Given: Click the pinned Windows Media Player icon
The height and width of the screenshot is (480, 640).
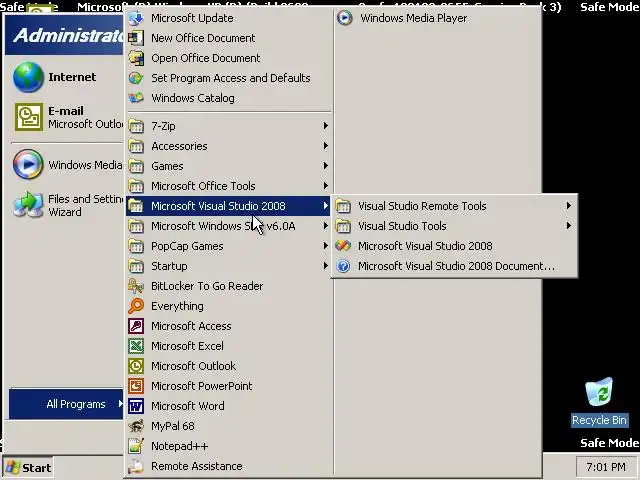Looking at the screenshot, I should click(x=28, y=164).
